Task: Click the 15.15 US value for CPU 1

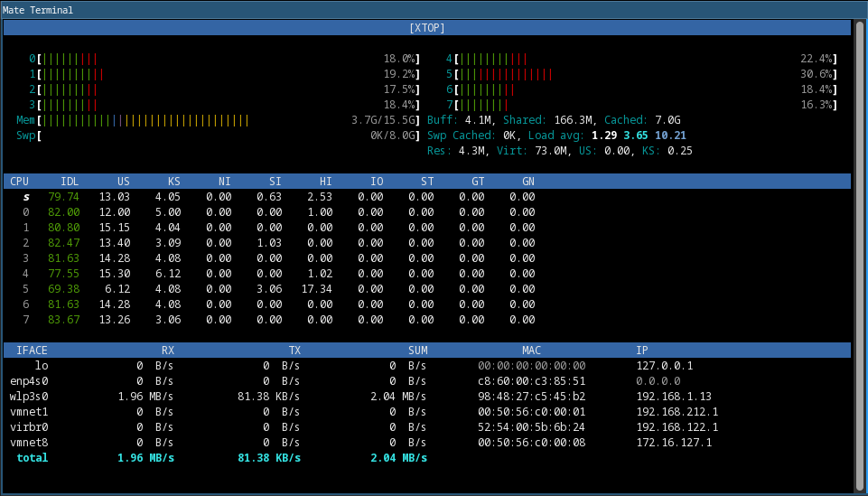Action: (x=115, y=228)
